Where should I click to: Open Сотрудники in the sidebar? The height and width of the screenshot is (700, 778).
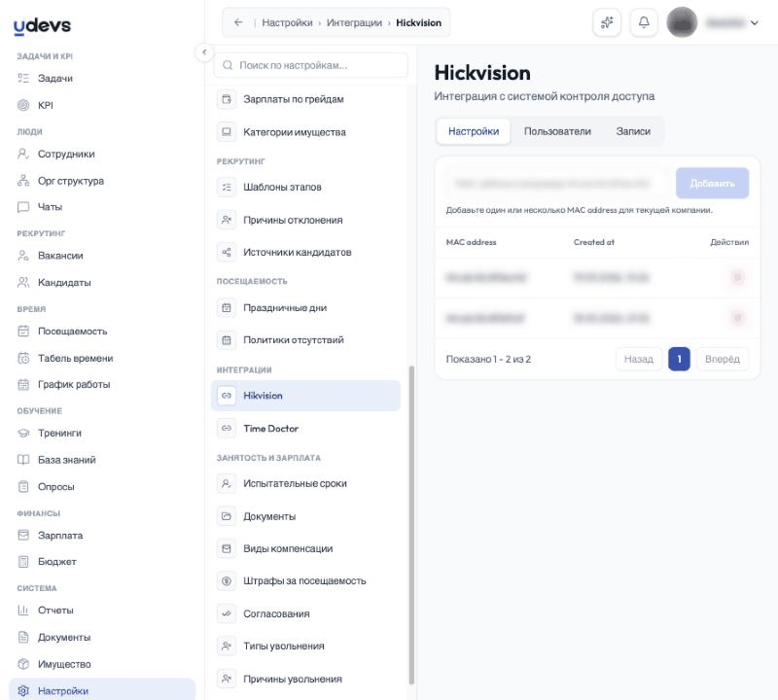click(102, 154)
